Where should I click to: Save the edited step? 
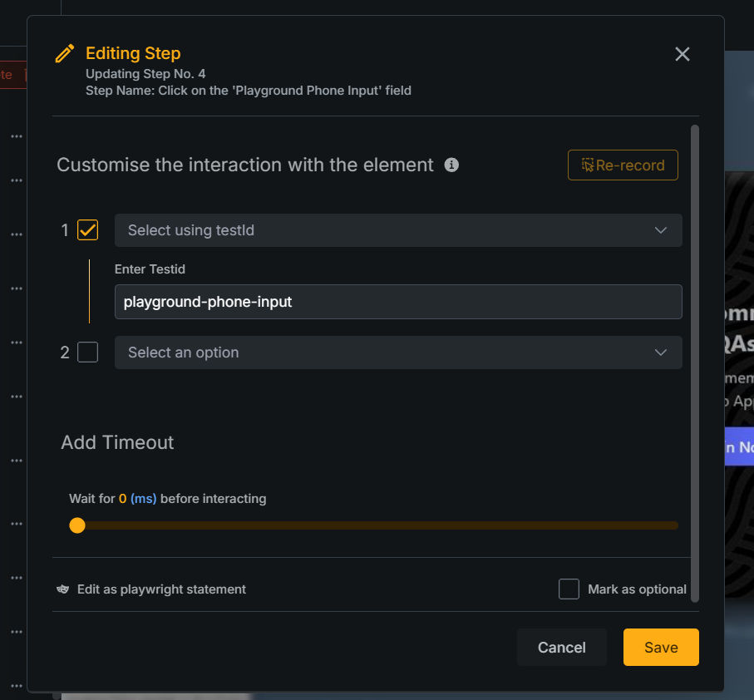(661, 648)
